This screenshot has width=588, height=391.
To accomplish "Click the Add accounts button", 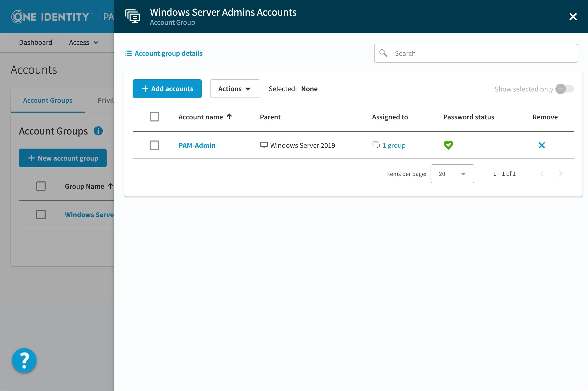I will (x=167, y=89).
